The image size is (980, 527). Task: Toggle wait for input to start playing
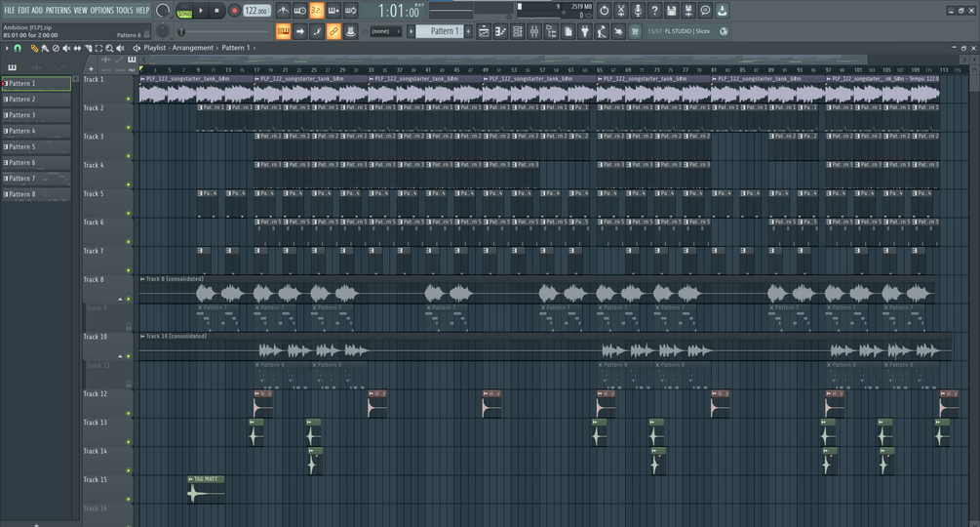[300, 11]
